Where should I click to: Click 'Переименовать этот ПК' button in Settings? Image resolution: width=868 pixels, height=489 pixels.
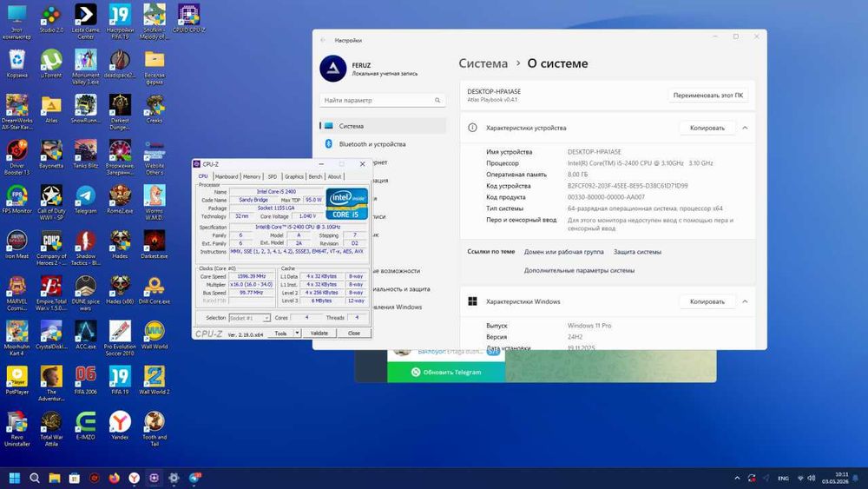708,96
